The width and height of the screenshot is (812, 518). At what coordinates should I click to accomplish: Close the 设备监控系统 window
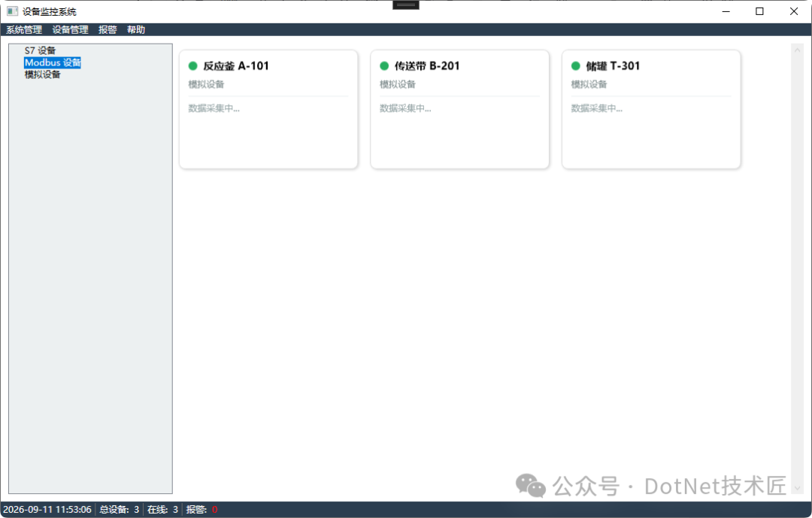coord(793,11)
